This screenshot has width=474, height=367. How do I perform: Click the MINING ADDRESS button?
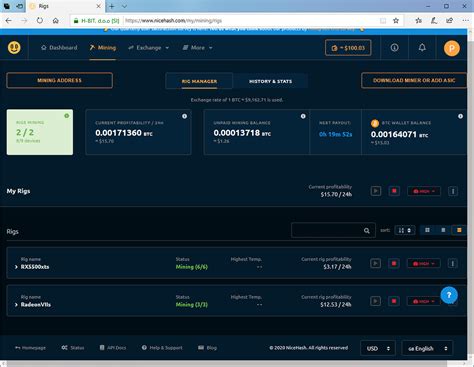59,80
